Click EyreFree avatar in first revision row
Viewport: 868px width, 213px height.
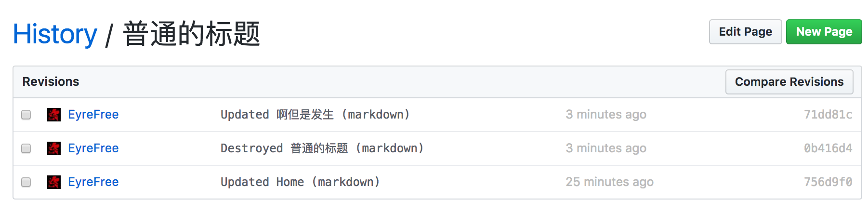pos(54,115)
